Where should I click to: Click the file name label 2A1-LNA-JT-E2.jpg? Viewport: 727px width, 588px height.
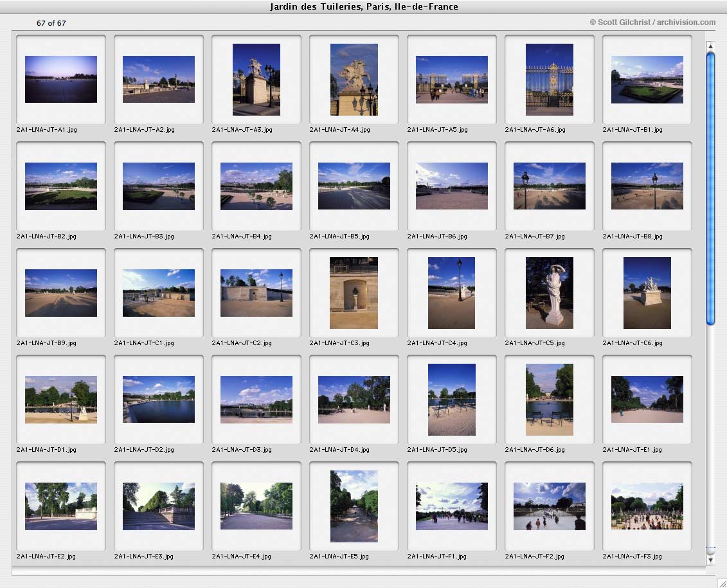point(46,556)
